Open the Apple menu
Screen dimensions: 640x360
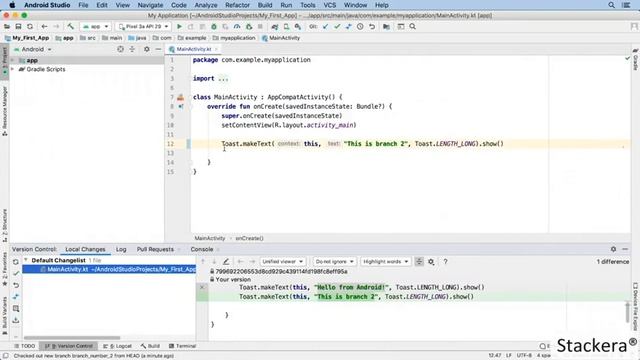[12, 5]
